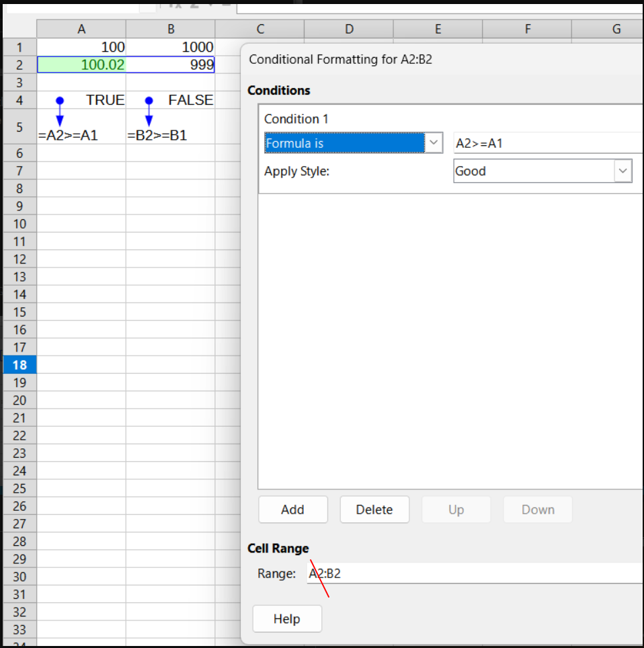Select cell A1 containing 100
The height and width of the screenshot is (648, 644).
[81, 47]
